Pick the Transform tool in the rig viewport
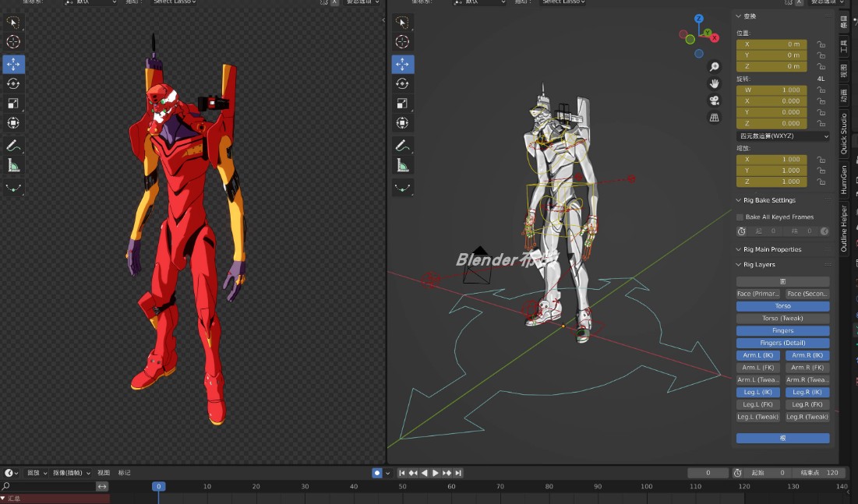The height and width of the screenshot is (504, 858). tap(403, 122)
